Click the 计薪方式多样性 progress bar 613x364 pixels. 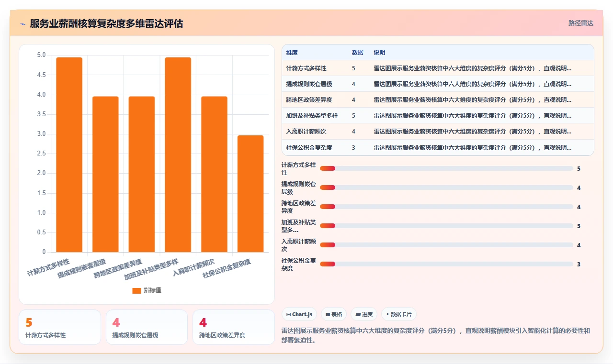tap(446, 168)
